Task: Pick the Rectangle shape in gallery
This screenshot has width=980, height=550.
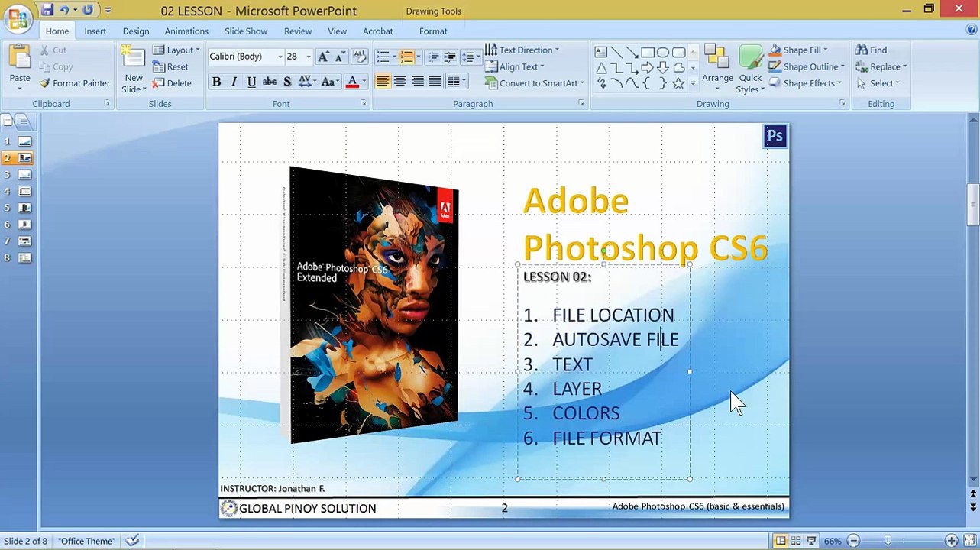Action: click(648, 52)
